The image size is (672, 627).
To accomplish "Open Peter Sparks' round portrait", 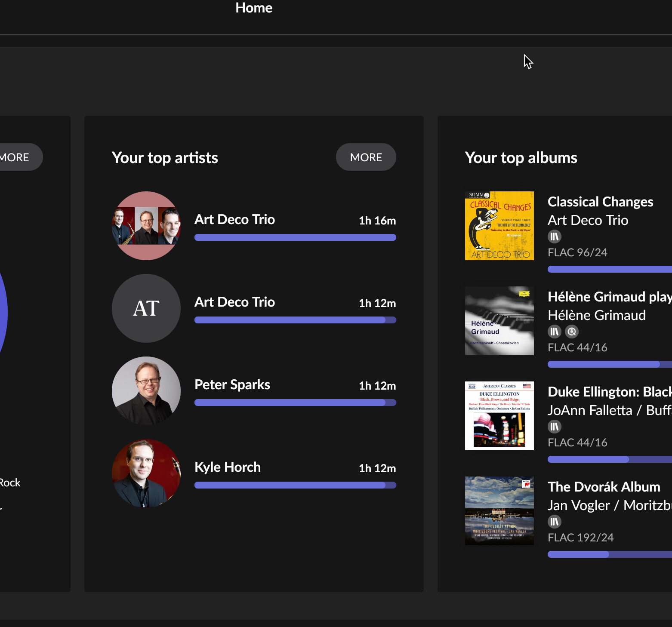I will (x=146, y=391).
